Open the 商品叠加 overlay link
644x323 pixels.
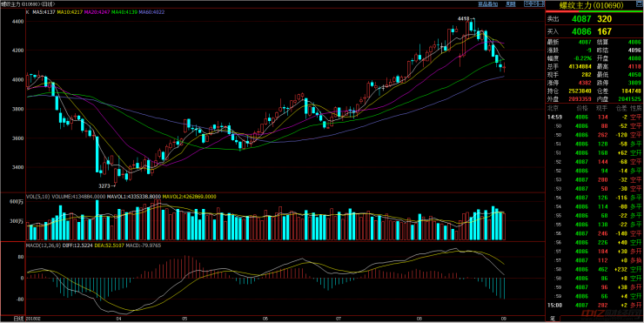point(488,4)
